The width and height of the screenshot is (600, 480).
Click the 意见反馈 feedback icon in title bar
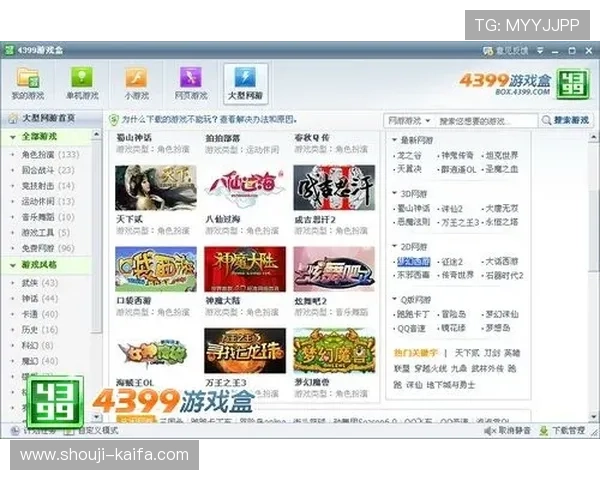488,51
